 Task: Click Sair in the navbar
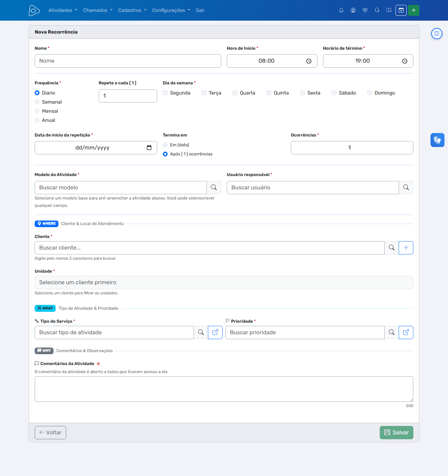pos(200,10)
